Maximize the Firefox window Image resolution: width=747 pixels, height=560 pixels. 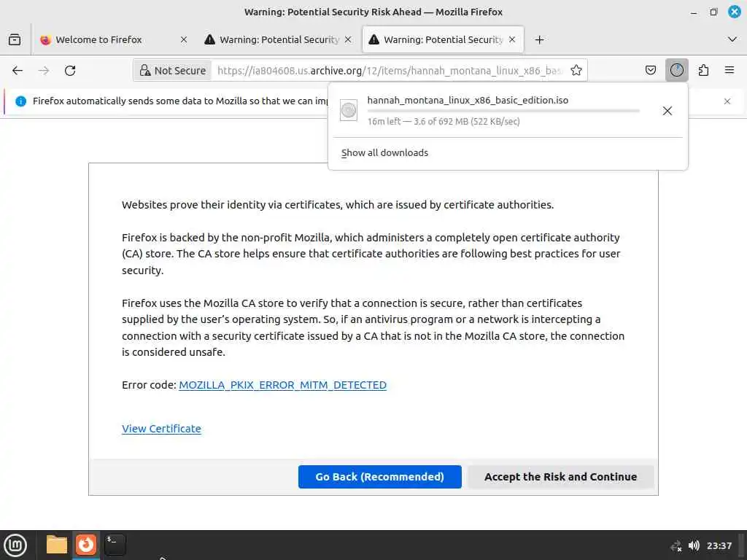(713, 12)
